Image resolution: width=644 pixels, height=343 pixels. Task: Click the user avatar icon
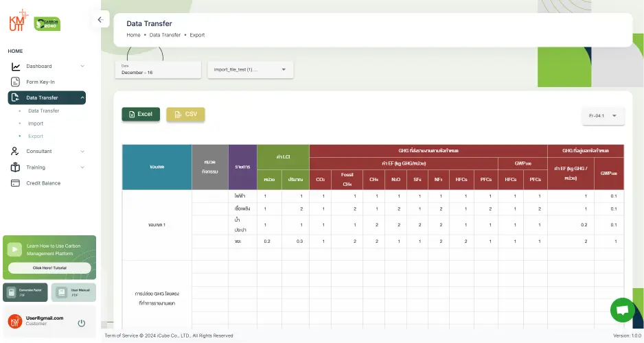pyautogui.click(x=15, y=321)
